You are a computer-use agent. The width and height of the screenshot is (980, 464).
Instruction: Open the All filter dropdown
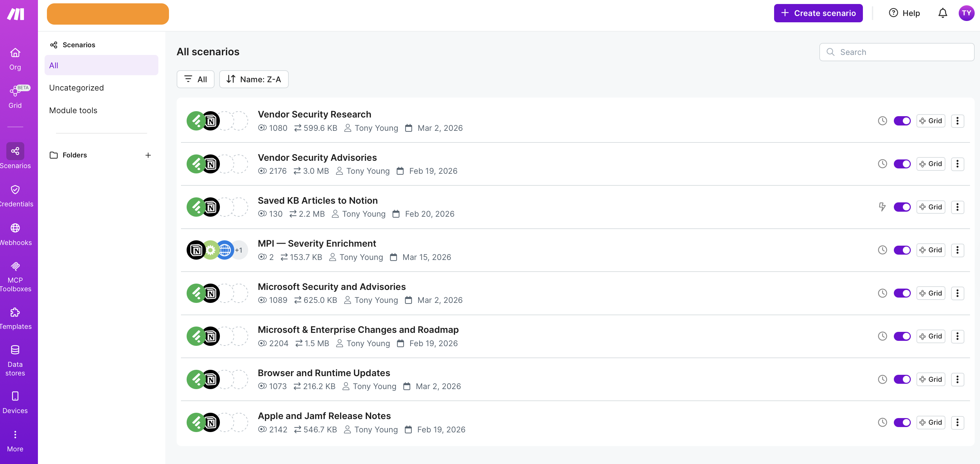click(196, 79)
